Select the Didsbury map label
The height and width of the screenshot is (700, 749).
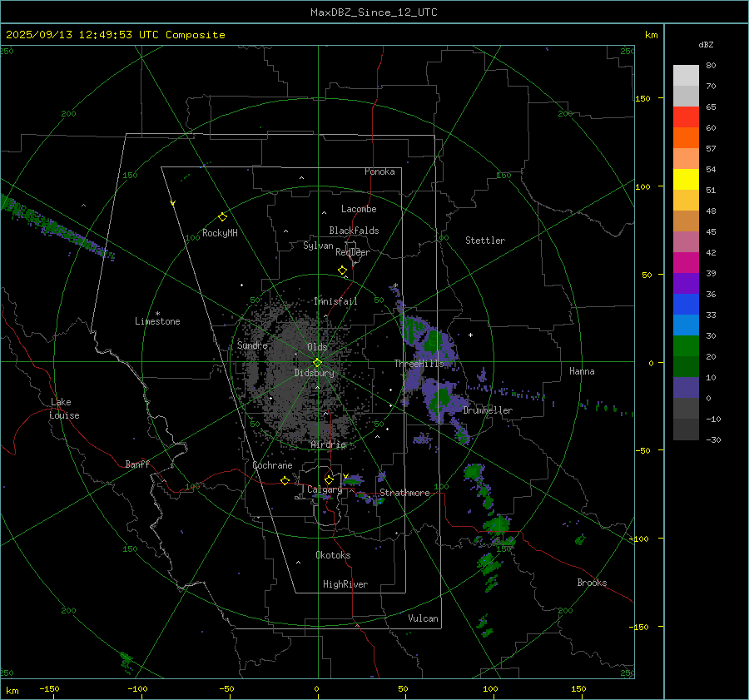pyautogui.click(x=315, y=373)
